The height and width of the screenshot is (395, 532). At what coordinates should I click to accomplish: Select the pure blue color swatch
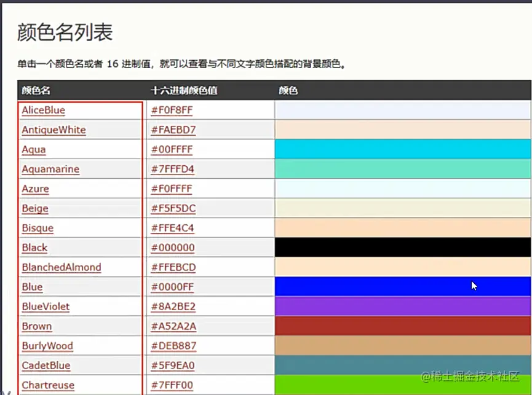click(403, 287)
